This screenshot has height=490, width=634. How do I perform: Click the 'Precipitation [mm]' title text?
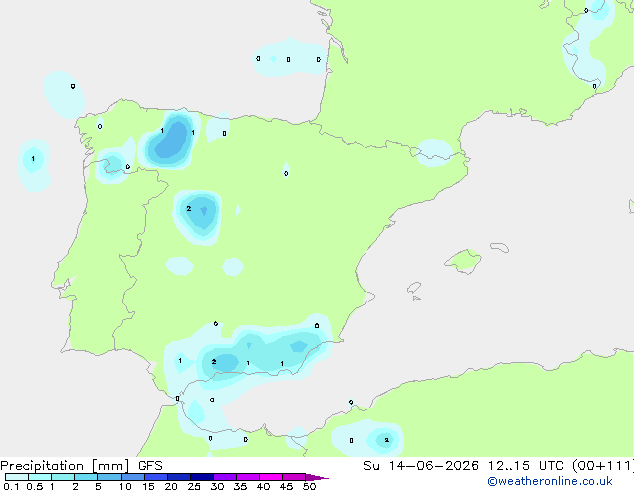65,466
